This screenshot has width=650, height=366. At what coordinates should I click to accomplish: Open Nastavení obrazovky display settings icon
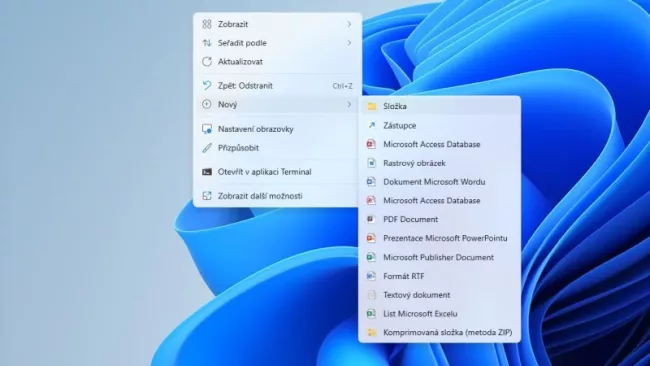207,129
